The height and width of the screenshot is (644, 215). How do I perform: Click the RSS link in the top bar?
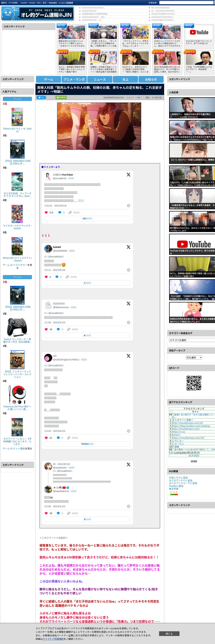[x=39, y=3]
